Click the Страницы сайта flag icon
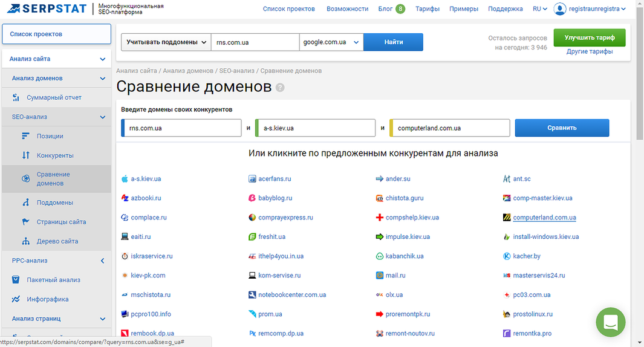Image resolution: width=644 pixels, height=347 pixels. (25, 222)
